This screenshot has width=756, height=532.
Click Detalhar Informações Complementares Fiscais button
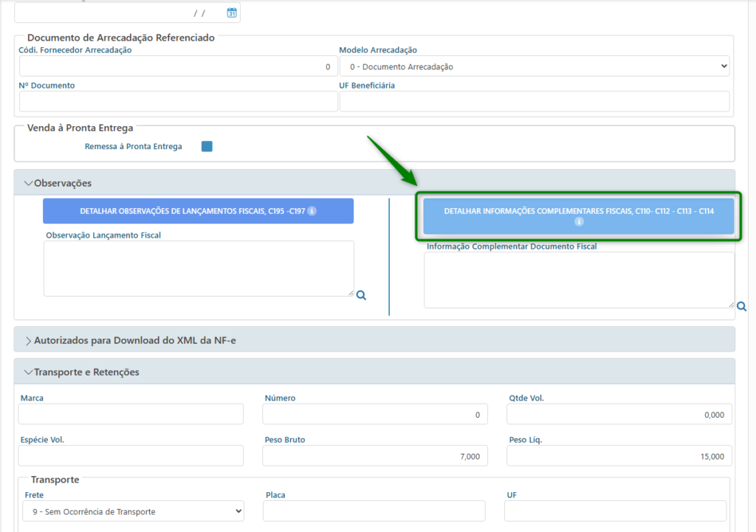[x=579, y=211]
